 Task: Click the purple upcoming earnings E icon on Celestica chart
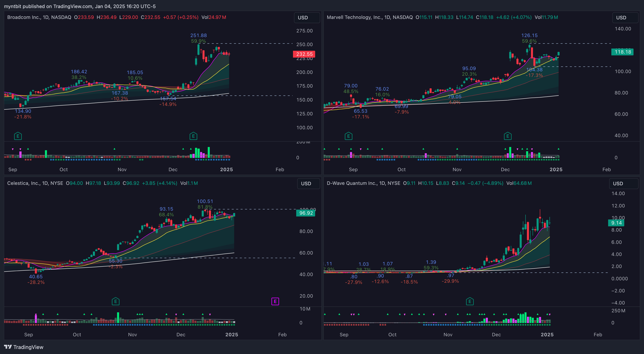(275, 301)
